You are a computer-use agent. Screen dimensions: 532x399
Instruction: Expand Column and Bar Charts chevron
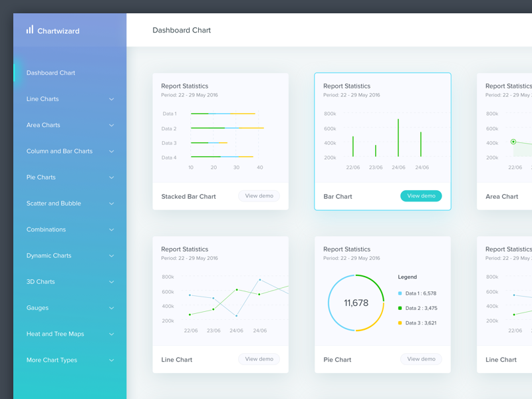point(111,152)
